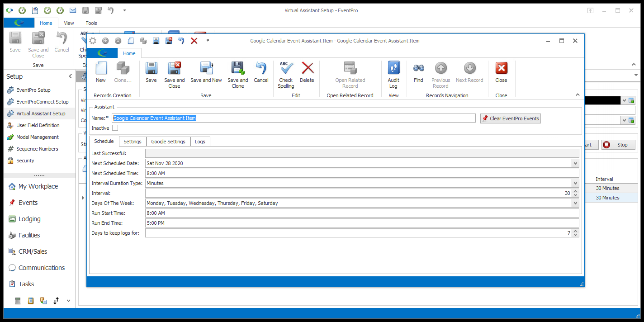Open the Interval Duration Type dropdown

(x=575, y=183)
